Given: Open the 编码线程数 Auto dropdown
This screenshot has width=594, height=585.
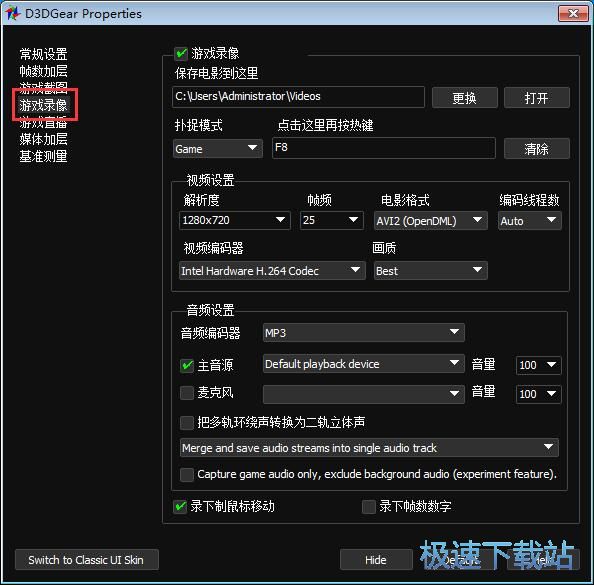Looking at the screenshot, I should coord(530,221).
